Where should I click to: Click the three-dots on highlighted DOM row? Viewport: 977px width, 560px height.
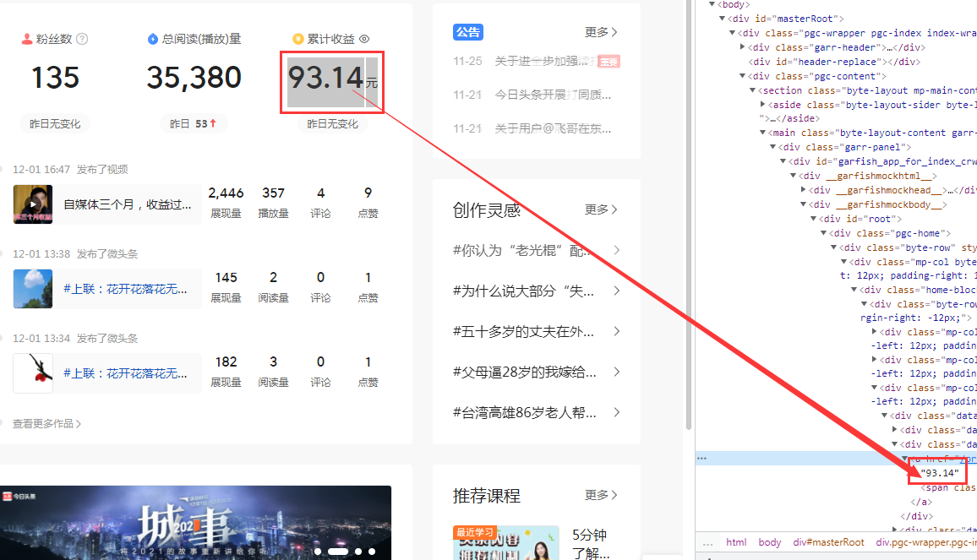pos(701,459)
